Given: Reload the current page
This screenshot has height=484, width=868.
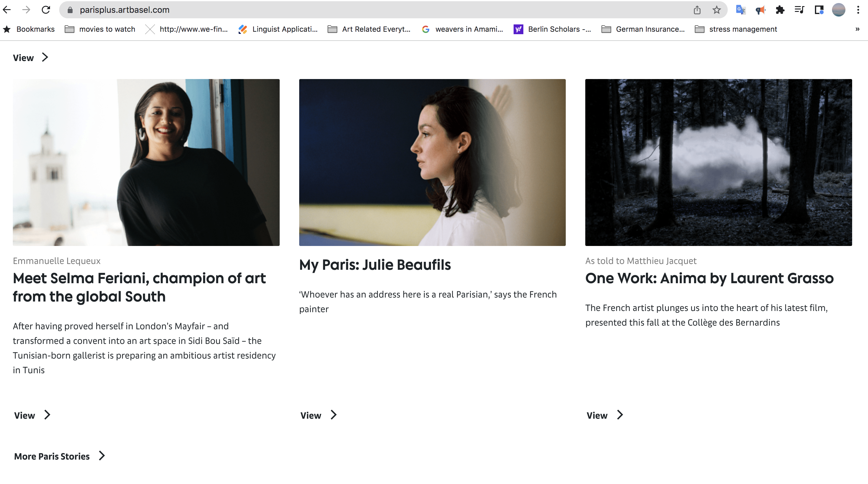Looking at the screenshot, I should click(46, 10).
